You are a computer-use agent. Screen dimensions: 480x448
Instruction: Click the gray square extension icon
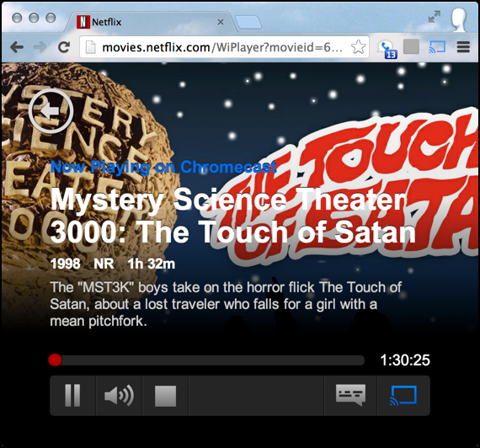click(411, 47)
